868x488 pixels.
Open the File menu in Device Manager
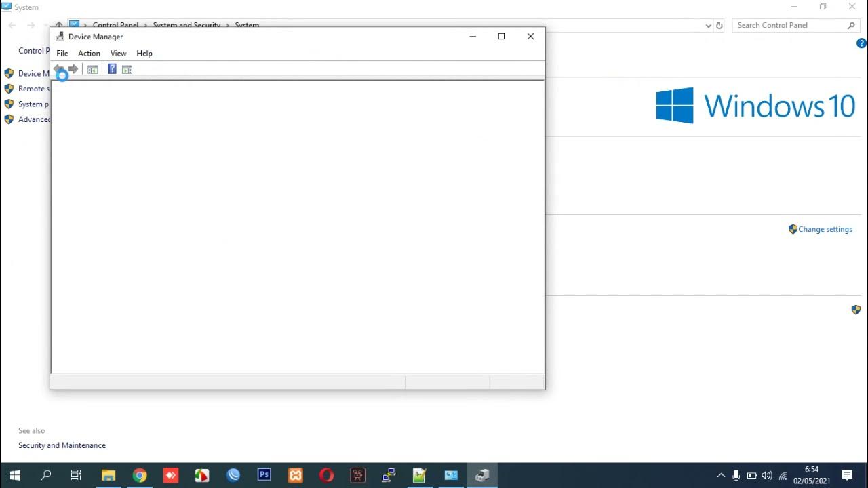pos(62,53)
